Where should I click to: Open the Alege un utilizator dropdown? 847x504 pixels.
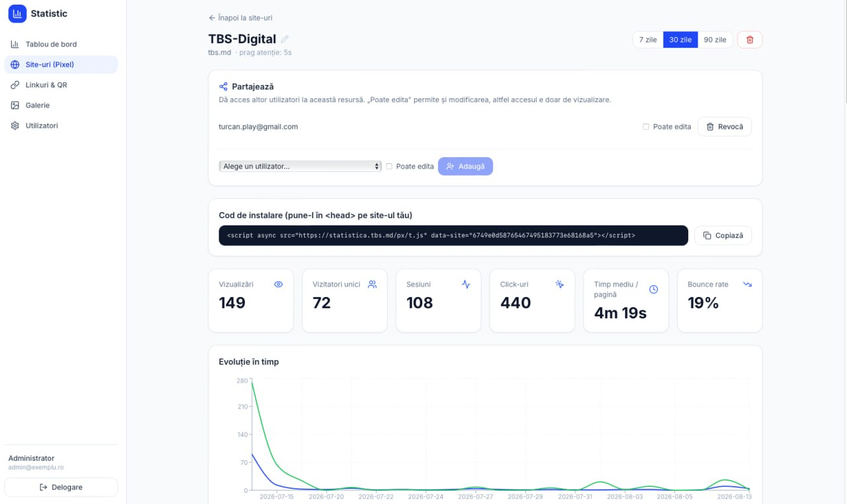pyautogui.click(x=300, y=166)
